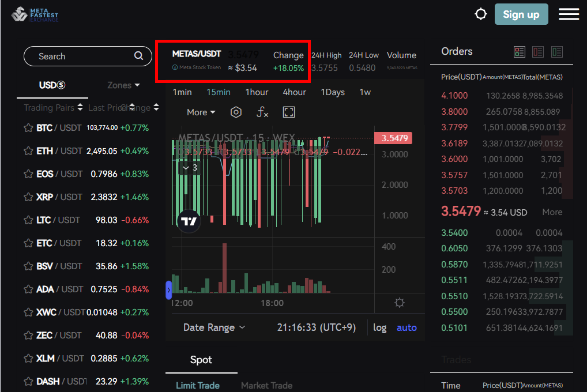Click the More link in order book
The height and width of the screenshot is (392, 587).
coord(552,212)
